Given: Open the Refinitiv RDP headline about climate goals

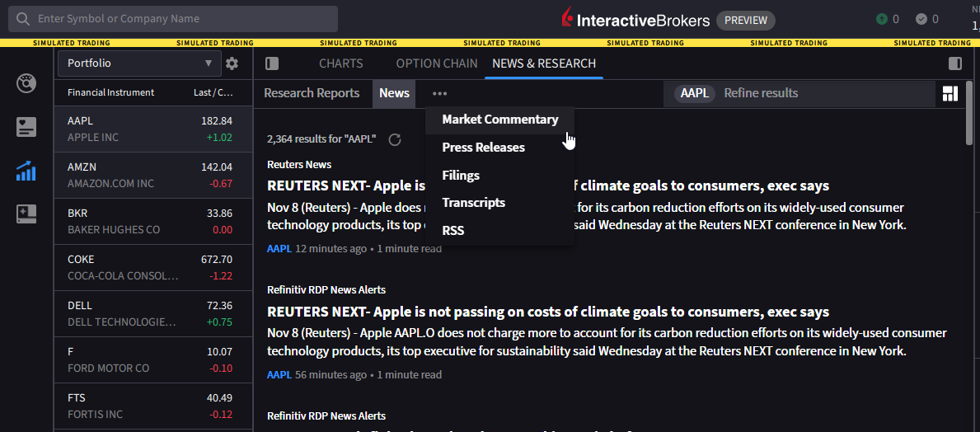Looking at the screenshot, I should tap(547, 312).
